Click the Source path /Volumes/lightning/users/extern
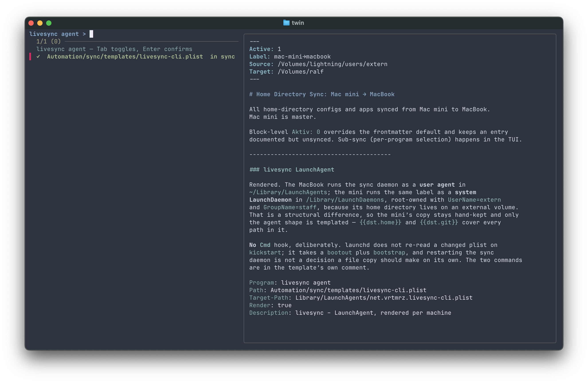This screenshot has height=383, width=588. coord(333,64)
